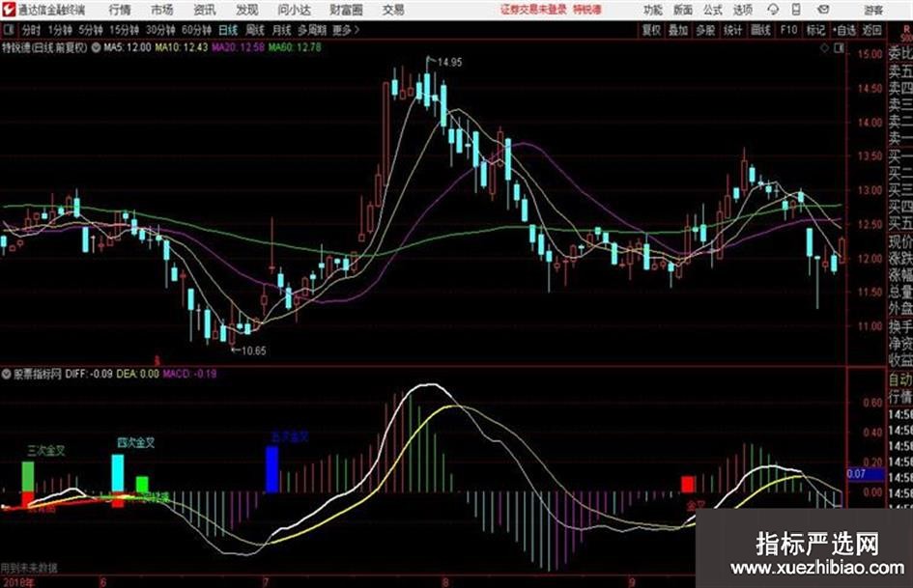Toggle the panel icon left of 分时
The width and height of the screenshot is (913, 588).
click(x=9, y=30)
